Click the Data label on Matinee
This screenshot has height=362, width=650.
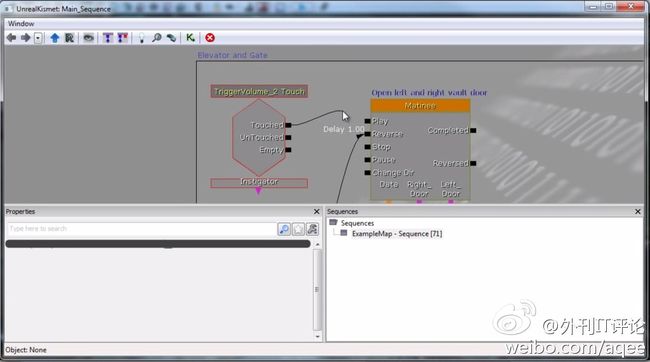(x=389, y=184)
